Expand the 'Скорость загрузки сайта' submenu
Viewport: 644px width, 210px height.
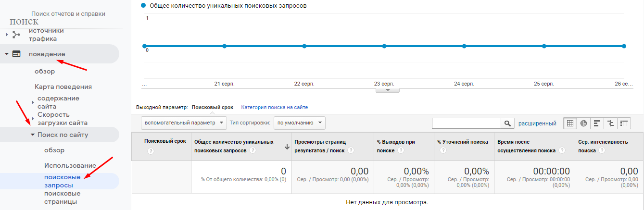point(33,118)
